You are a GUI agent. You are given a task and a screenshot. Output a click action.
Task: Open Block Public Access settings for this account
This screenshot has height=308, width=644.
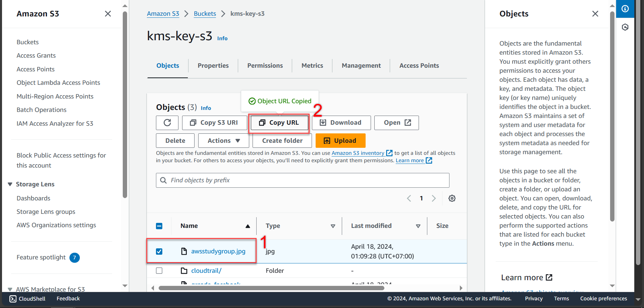point(61,161)
